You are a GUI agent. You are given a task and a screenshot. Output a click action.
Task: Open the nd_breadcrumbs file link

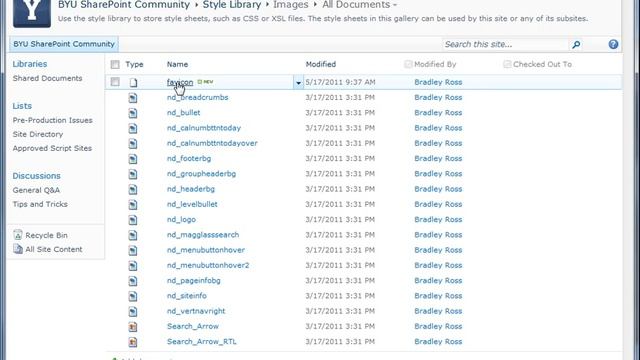click(198, 98)
